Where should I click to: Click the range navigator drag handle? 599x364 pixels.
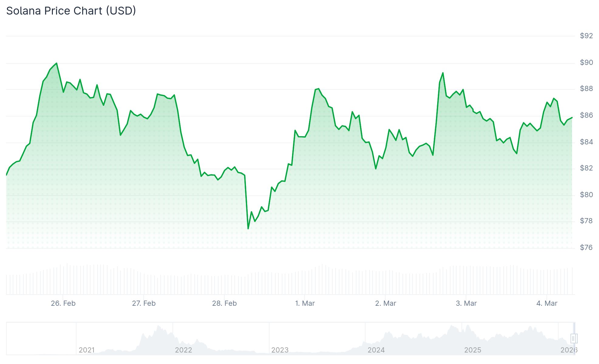(x=573, y=338)
